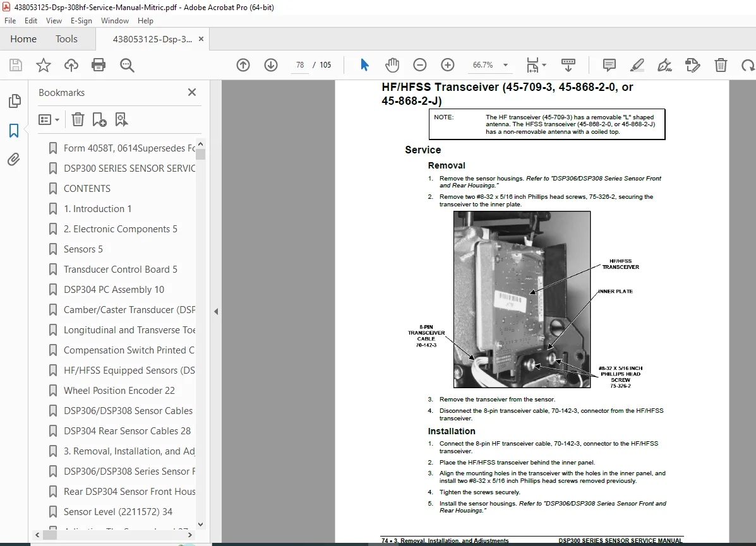Open bookmark Sensors 5
756x546 pixels.
(x=83, y=249)
